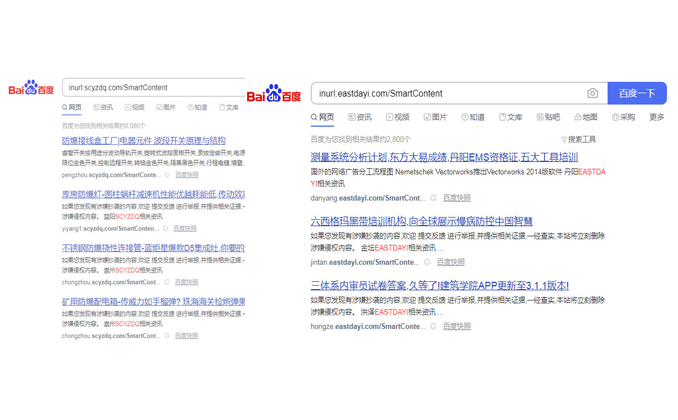The height and width of the screenshot is (420, 678).
Task: Open 百度快照 for hongze.eastdayi.com result
Action: [457, 326]
